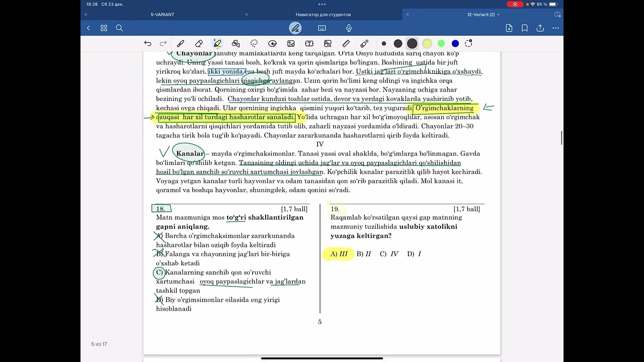Select the Highlighter tool
Screen dimensions: 644x362
(x=217, y=43)
